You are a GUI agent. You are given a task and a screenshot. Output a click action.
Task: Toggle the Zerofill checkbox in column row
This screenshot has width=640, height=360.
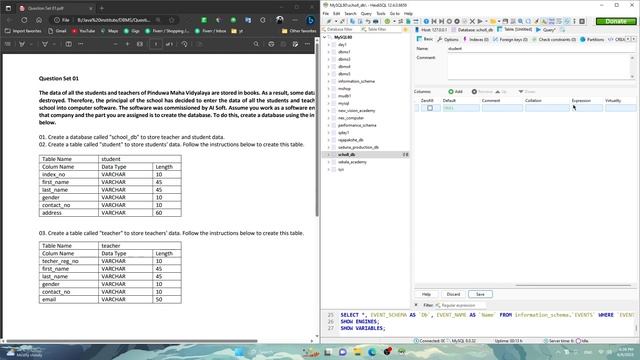pyautogui.click(x=430, y=108)
